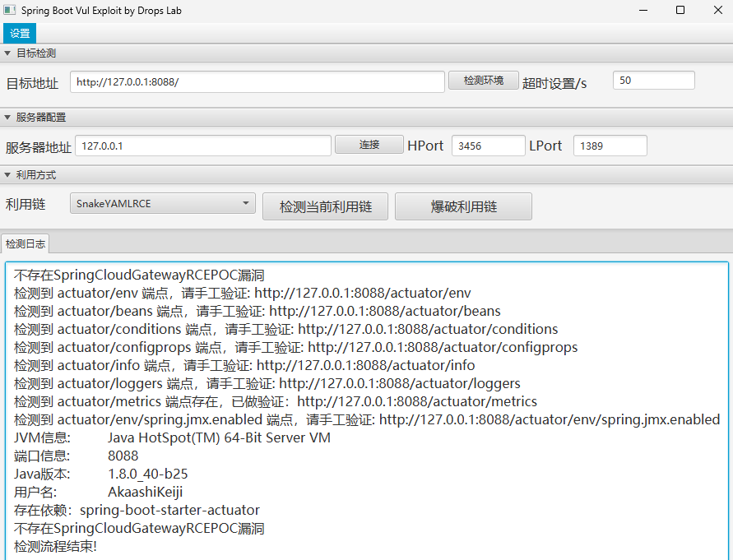Viewport: 733px width, 560px height.
Task: Collapse the 目标检测 section
Action: 7,53
